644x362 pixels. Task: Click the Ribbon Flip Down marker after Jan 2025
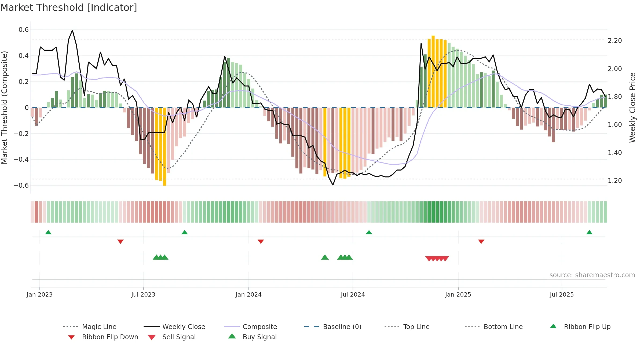(481, 242)
